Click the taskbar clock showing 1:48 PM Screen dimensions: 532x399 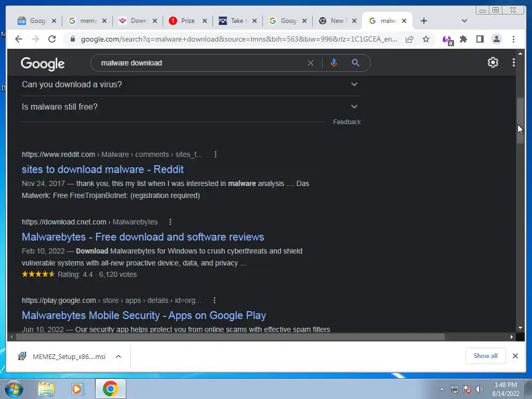pyautogui.click(x=506, y=389)
